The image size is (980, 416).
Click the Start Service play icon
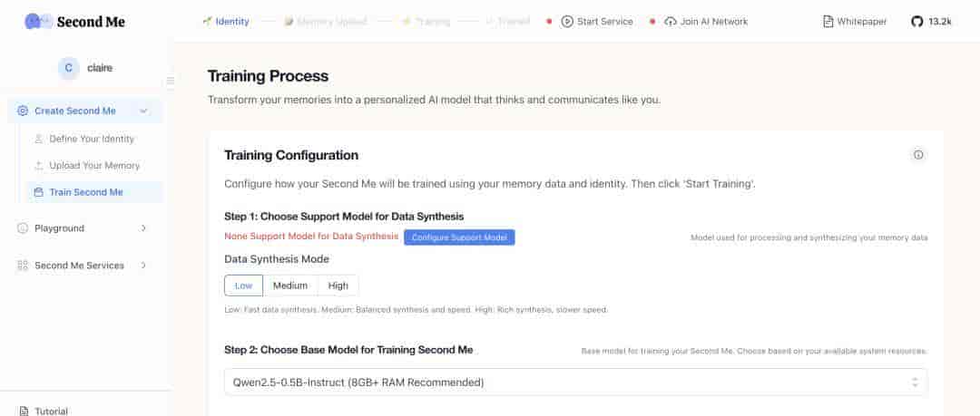[567, 21]
